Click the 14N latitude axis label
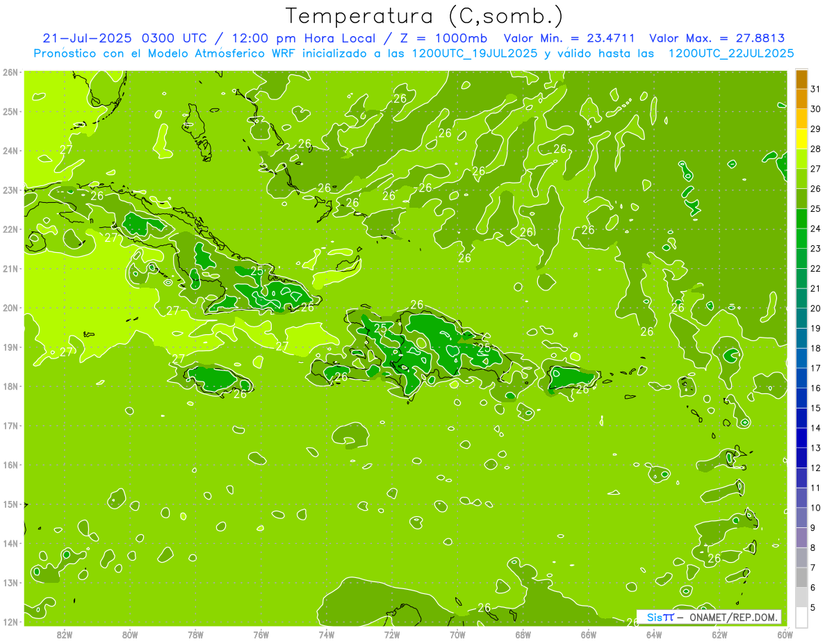The image size is (834, 644). pyautogui.click(x=10, y=543)
